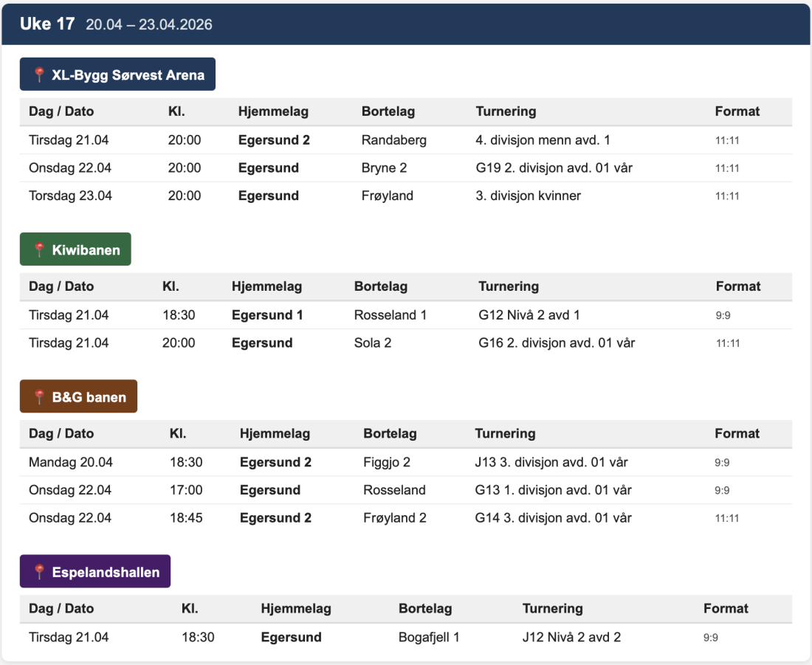
Task: Click the pin icon beside XL-Bygg Sørvest Arena
Action: pyautogui.click(x=40, y=75)
